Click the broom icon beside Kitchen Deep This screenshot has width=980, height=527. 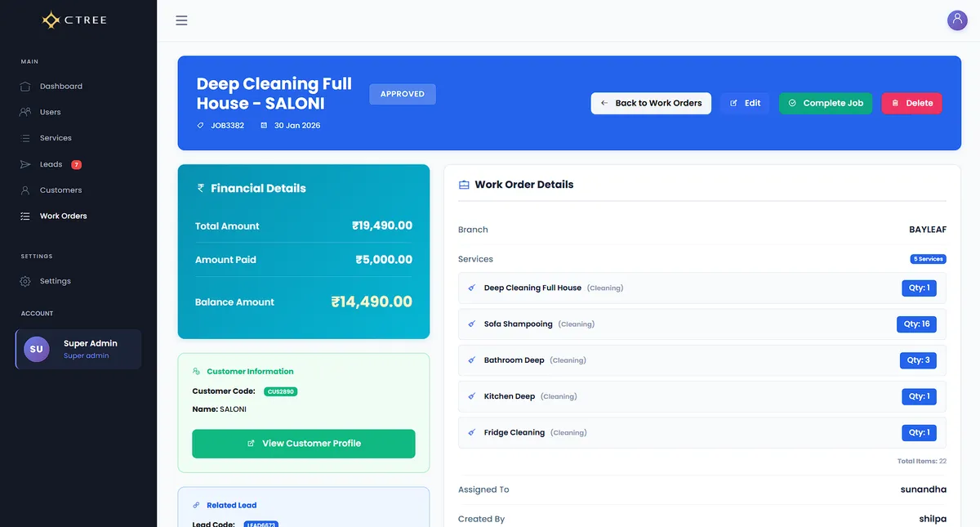pyautogui.click(x=471, y=396)
